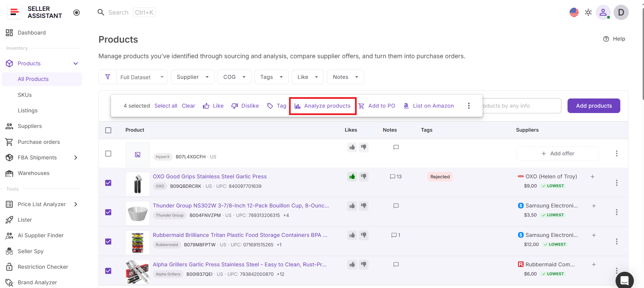Viewport: 644px width, 288px height.
Task: Click thumbs up on Thunder Group row
Action: [x=352, y=206]
